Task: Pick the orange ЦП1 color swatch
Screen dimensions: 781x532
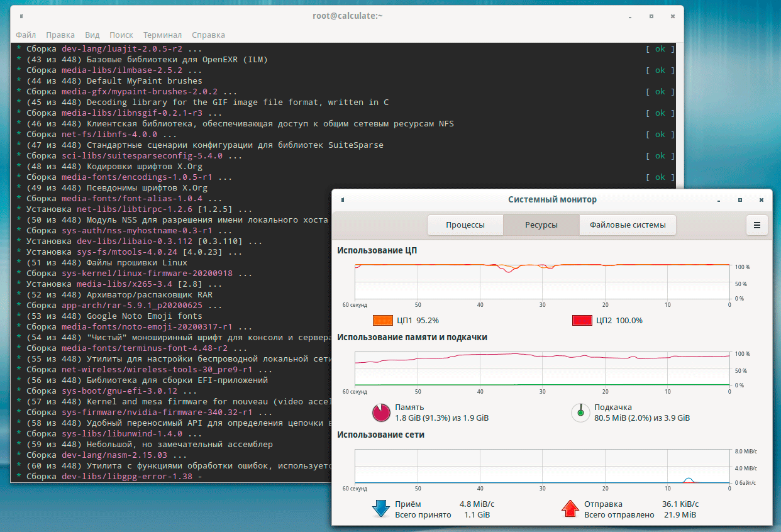Action: click(x=382, y=321)
